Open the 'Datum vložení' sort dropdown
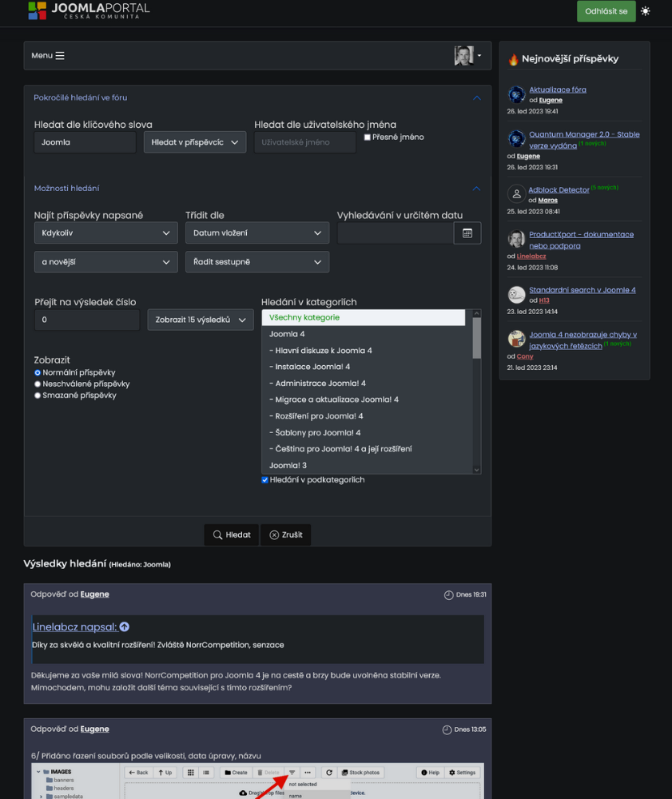This screenshot has height=799, width=672. pyautogui.click(x=256, y=233)
